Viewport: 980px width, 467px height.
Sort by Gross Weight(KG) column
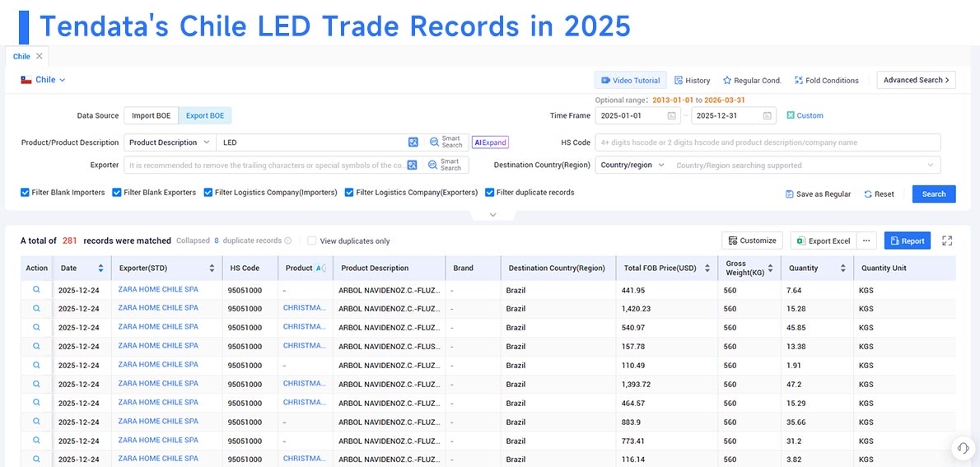[770, 269]
